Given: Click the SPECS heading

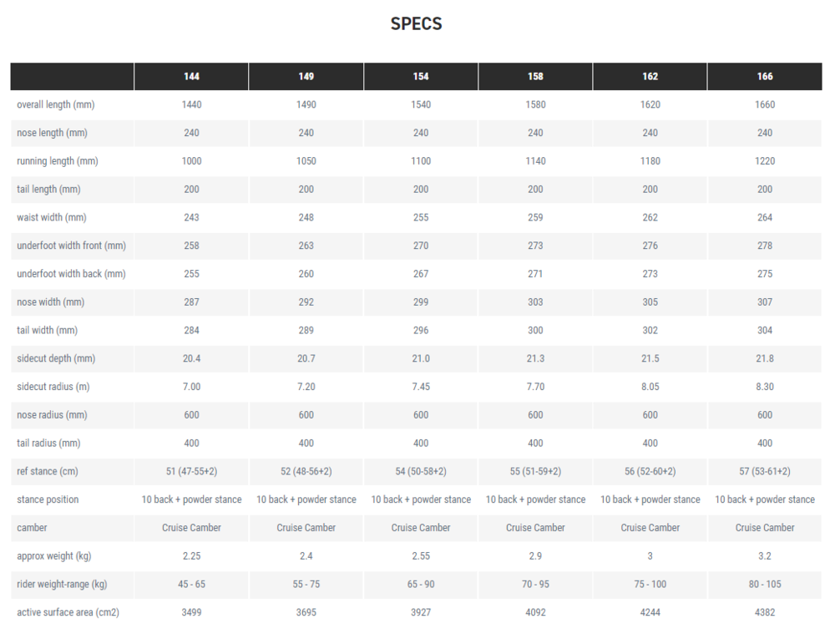Looking at the screenshot, I should pyautogui.click(x=417, y=24).
